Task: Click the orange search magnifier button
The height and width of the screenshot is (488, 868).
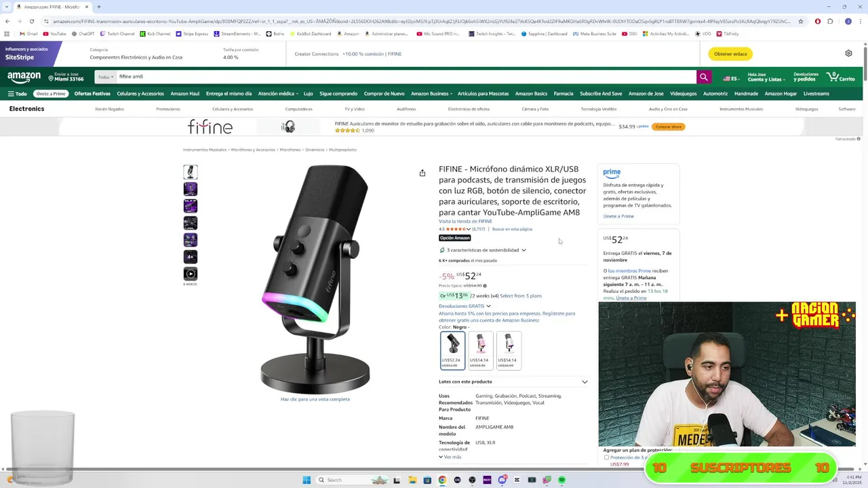Action: pyautogui.click(x=704, y=77)
